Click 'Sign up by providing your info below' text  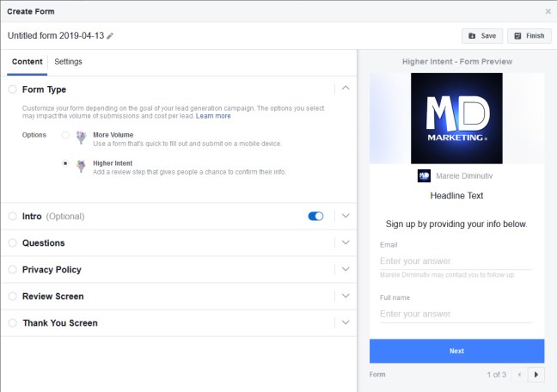tap(456, 224)
